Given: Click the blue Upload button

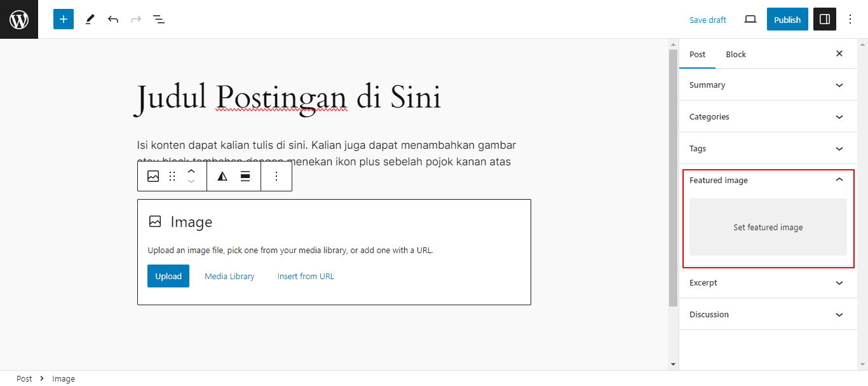Looking at the screenshot, I should pyautogui.click(x=168, y=276).
